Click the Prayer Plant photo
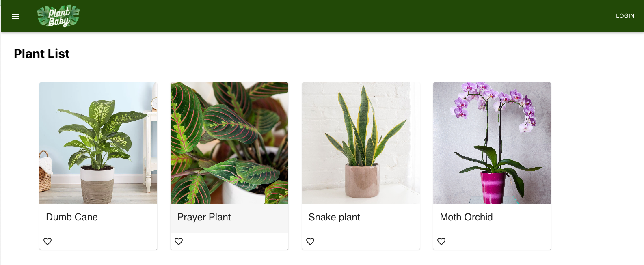644x265 pixels. (229, 143)
